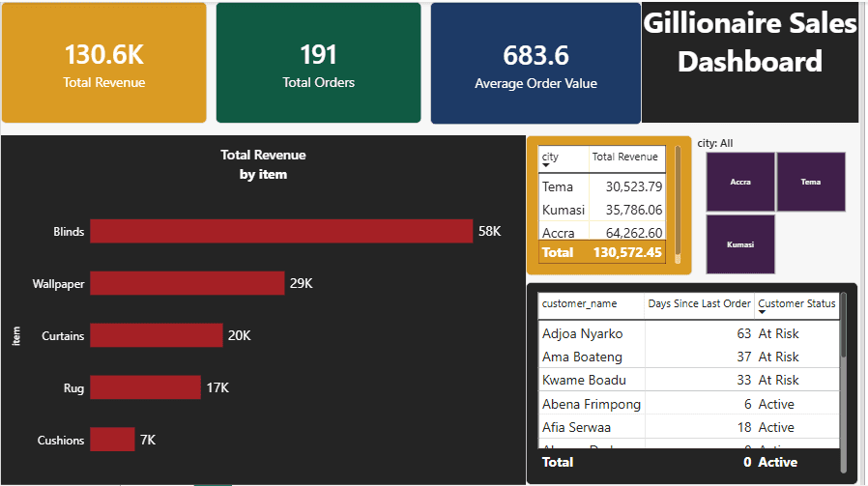
Task: Select the Rug revenue bar
Action: click(145, 387)
